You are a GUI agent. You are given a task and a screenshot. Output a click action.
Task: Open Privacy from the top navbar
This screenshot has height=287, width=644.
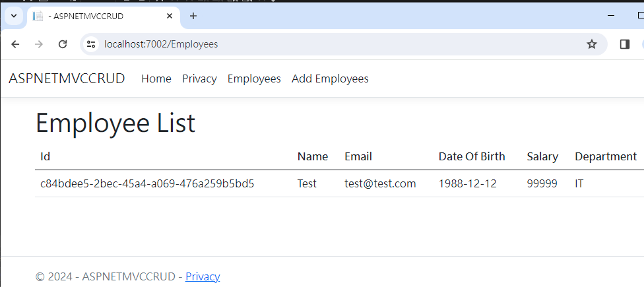point(199,79)
